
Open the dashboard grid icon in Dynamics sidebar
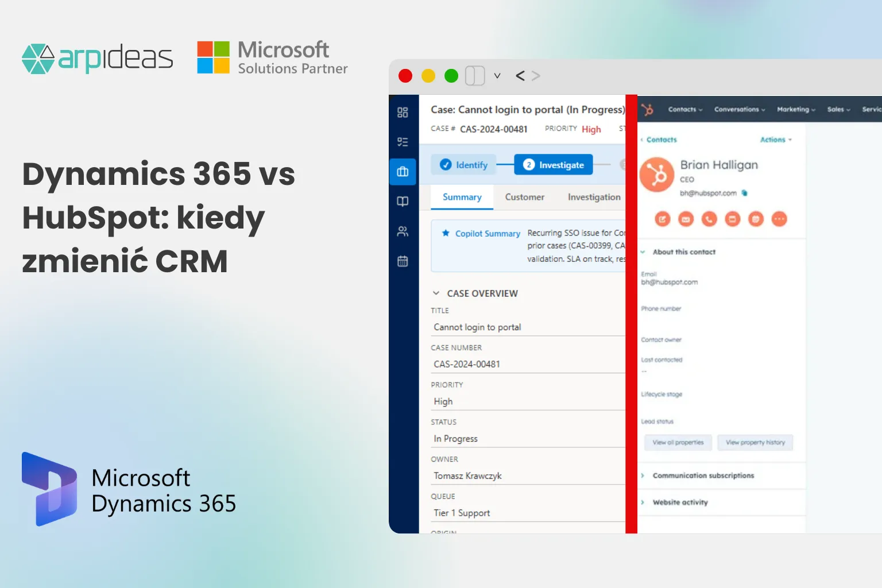pyautogui.click(x=403, y=112)
